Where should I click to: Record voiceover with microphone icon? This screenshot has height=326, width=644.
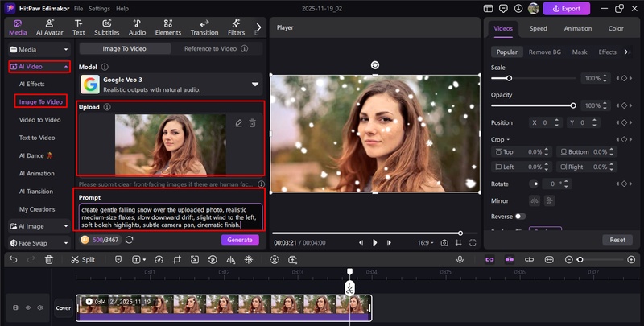[x=460, y=259]
